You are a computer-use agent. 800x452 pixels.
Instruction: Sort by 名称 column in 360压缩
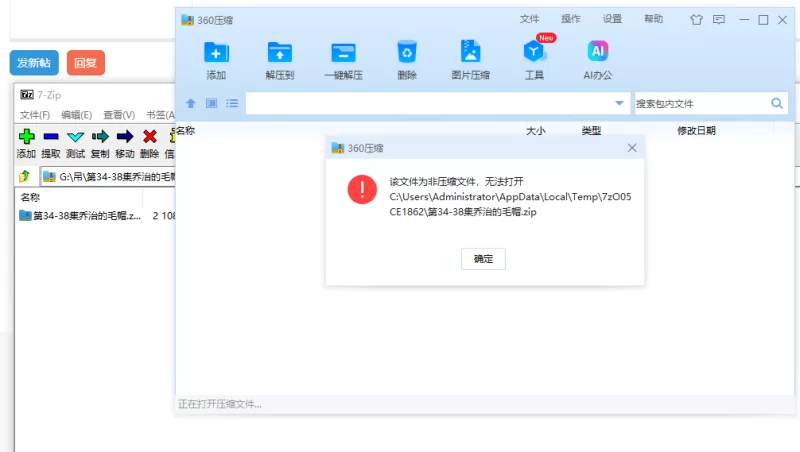[186, 131]
